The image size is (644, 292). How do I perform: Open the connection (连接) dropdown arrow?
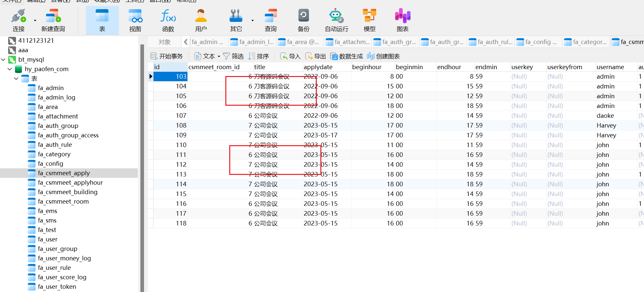pos(35,21)
